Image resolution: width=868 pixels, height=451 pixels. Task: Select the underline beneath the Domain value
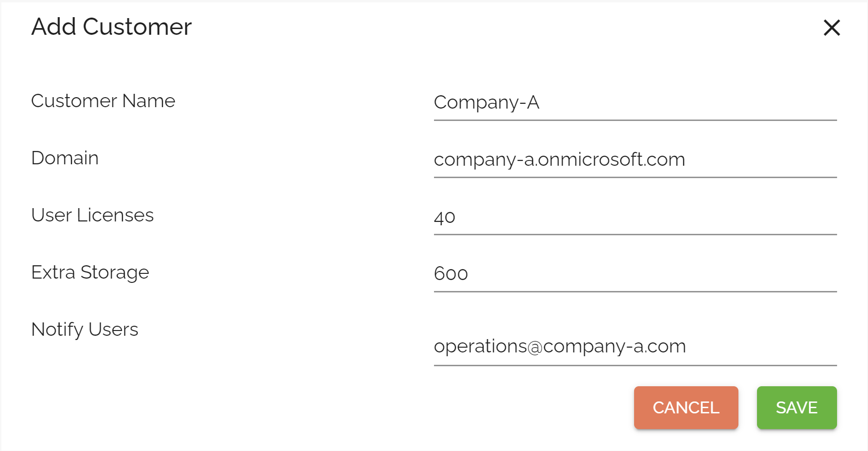pos(635,177)
